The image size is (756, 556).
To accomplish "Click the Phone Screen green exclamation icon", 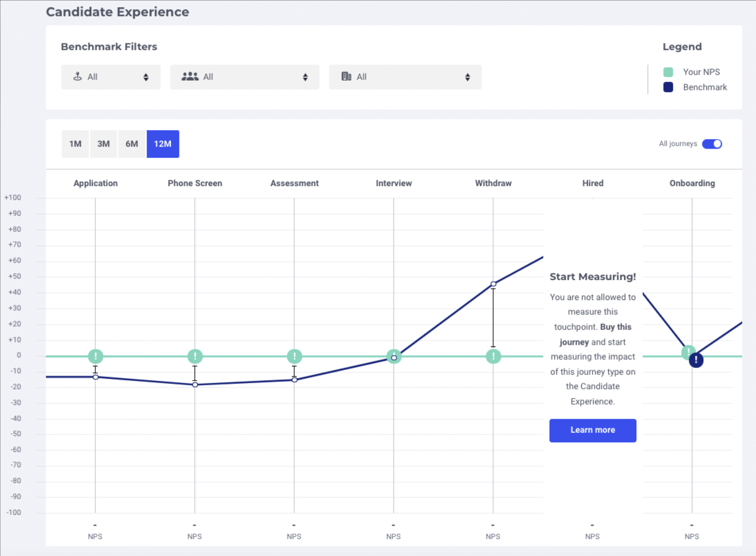I will point(195,356).
